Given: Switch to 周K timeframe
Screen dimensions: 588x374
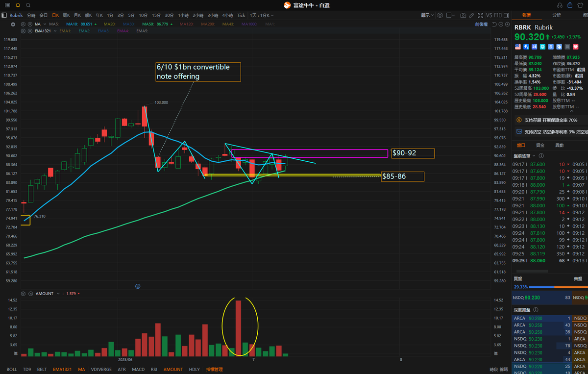Looking at the screenshot, I should point(66,15).
